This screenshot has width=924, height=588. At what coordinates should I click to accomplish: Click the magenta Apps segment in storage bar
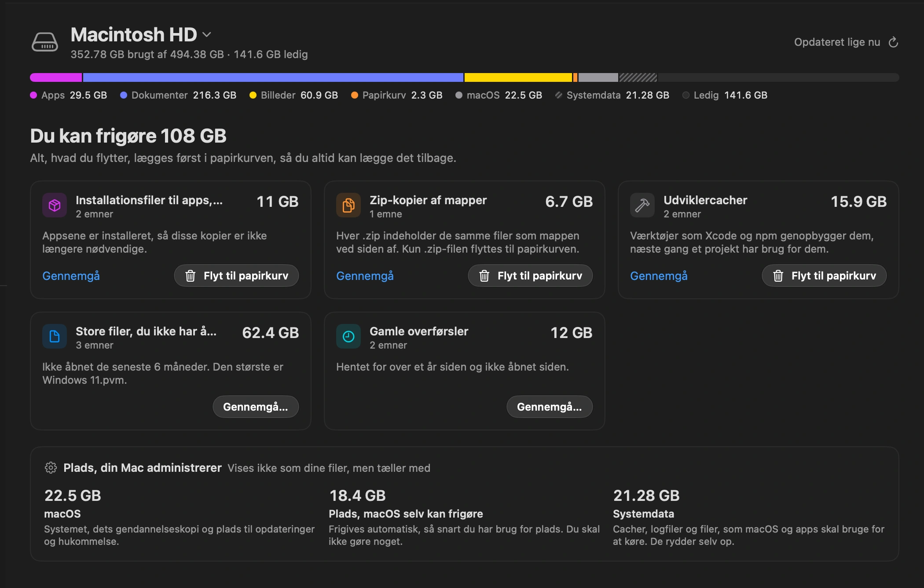(x=56, y=77)
